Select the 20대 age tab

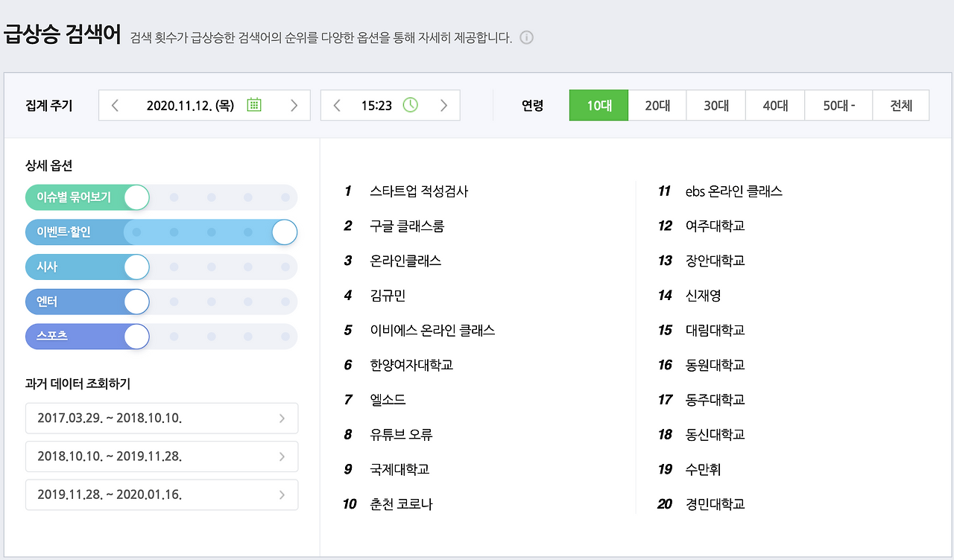[x=657, y=105]
